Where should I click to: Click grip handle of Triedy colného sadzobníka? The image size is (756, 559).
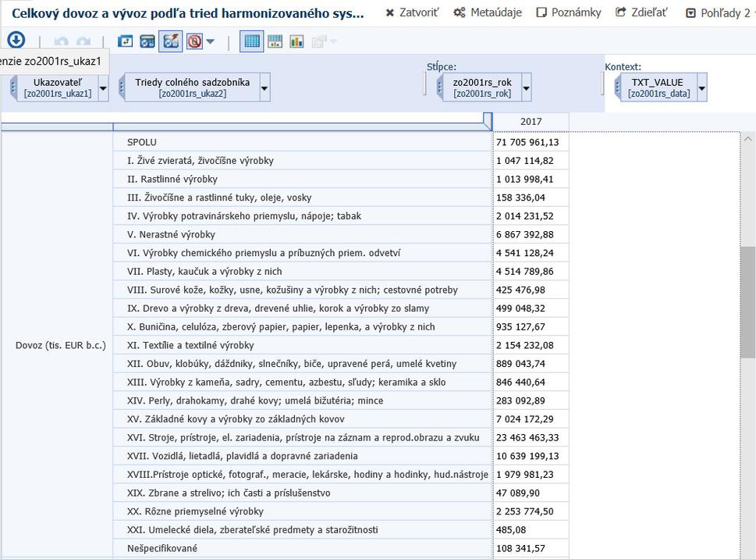click(x=122, y=88)
